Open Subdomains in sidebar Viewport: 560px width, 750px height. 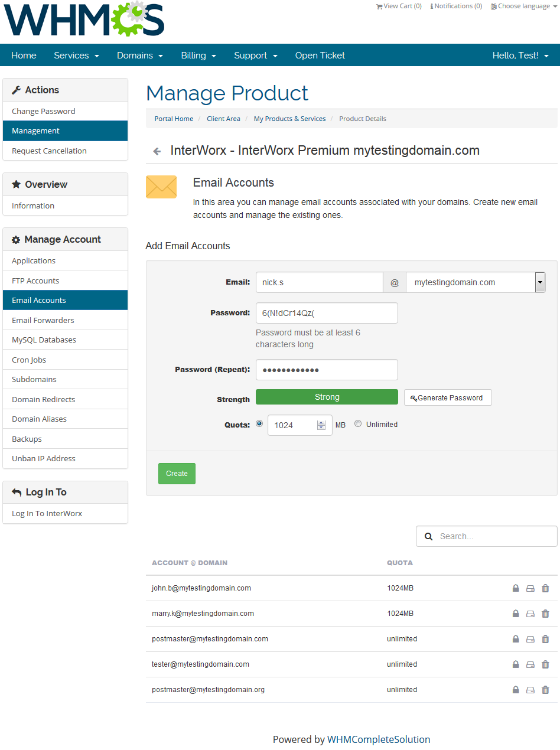[65, 379]
